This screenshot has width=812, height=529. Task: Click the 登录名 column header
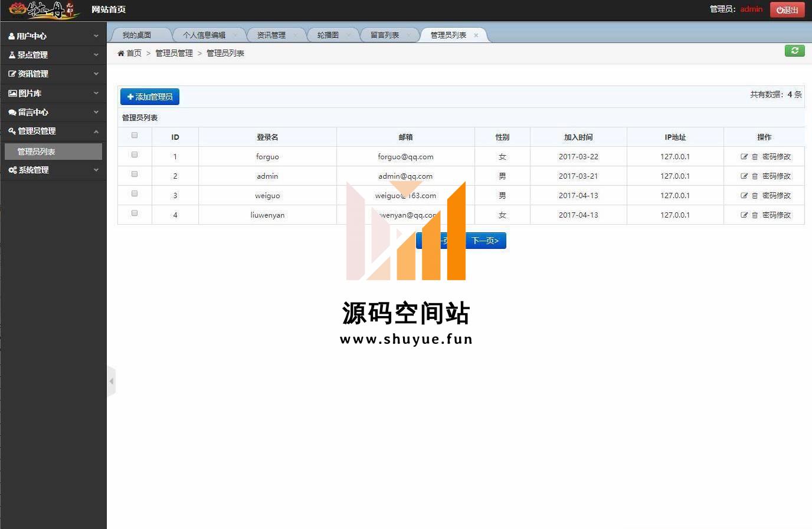pos(267,137)
